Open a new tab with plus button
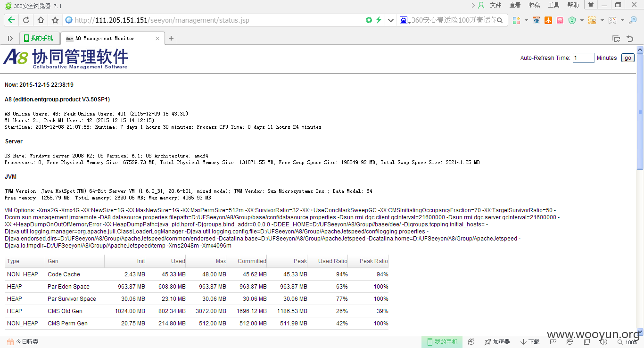The height and width of the screenshot is (348, 644). click(171, 39)
